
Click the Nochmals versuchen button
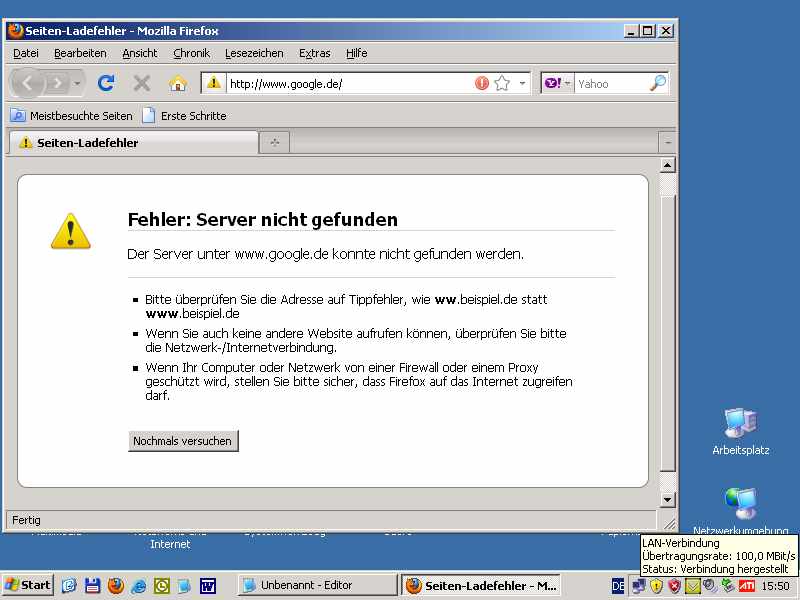(183, 441)
